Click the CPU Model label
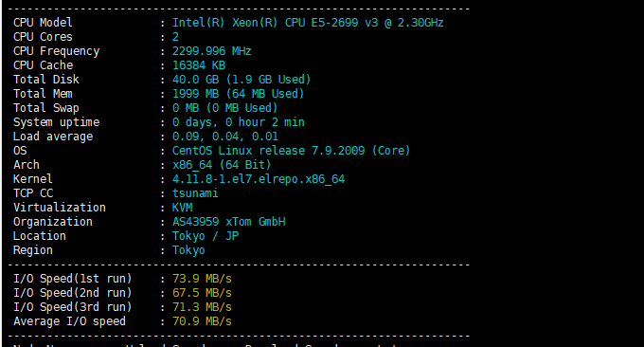644x347 pixels. coord(43,23)
